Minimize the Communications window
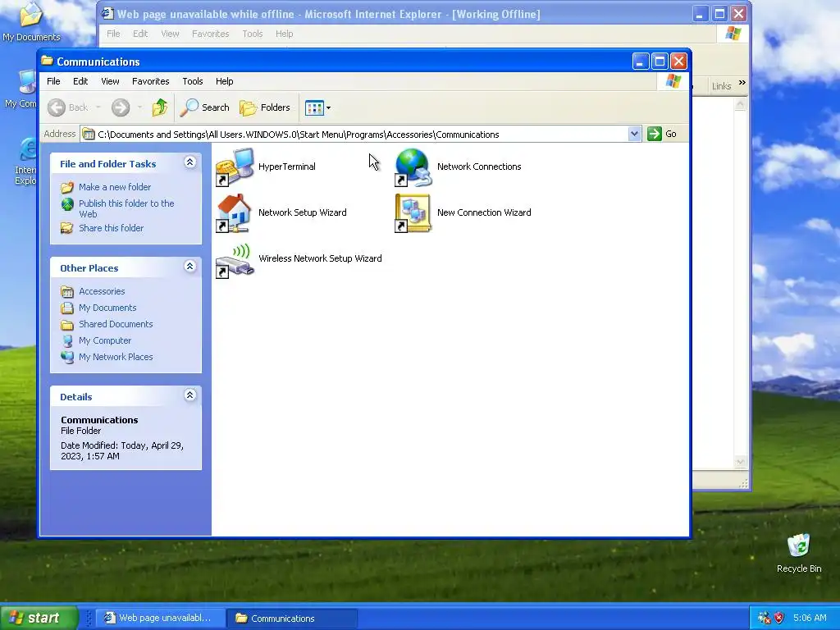This screenshot has height=630, width=840. (x=640, y=62)
